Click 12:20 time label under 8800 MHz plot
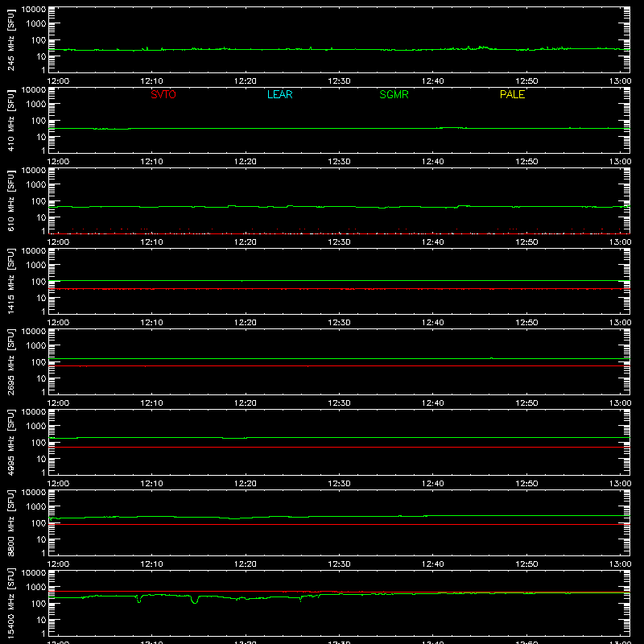Screen dimensions: 644x644 pyautogui.click(x=246, y=564)
